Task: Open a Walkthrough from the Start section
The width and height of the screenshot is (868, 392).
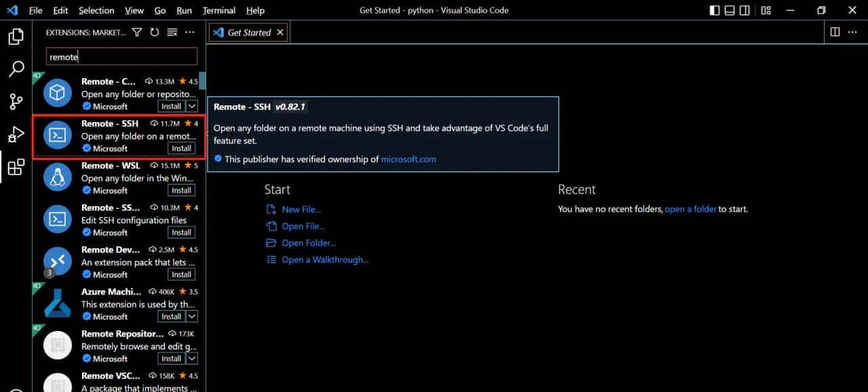Action: pyautogui.click(x=324, y=260)
